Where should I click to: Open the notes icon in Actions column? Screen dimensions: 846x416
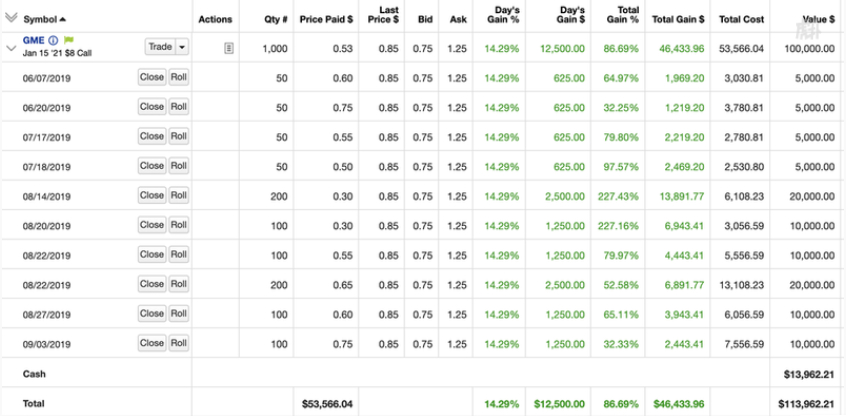click(x=229, y=47)
